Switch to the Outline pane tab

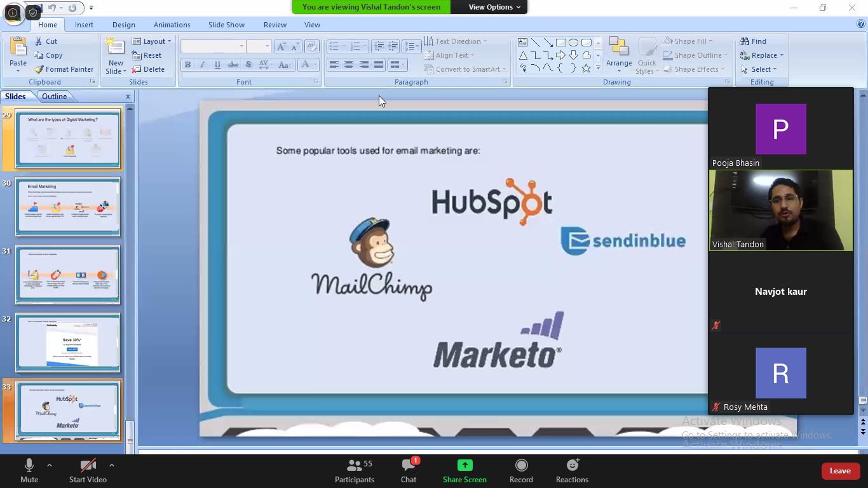pyautogui.click(x=55, y=97)
